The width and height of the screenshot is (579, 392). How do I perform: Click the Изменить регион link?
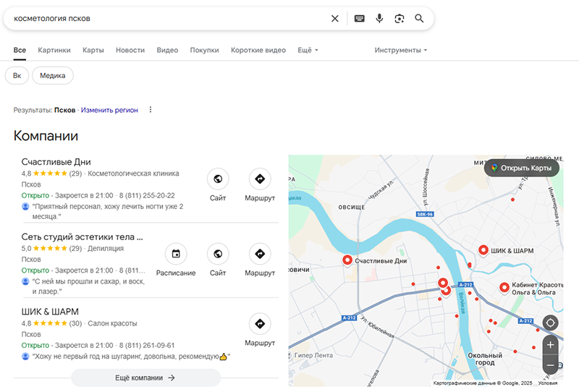coord(109,110)
